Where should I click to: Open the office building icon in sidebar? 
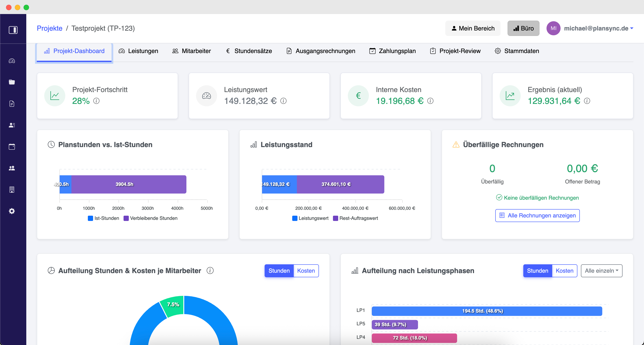pyautogui.click(x=12, y=189)
